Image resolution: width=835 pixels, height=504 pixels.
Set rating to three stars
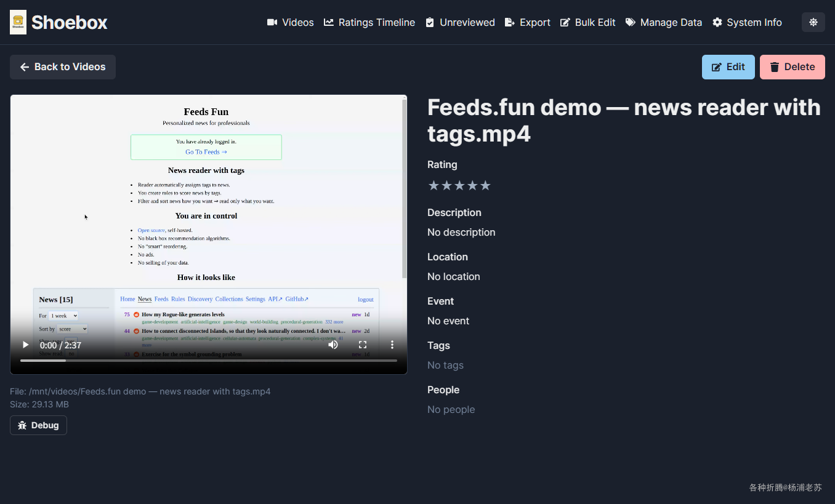459,185
